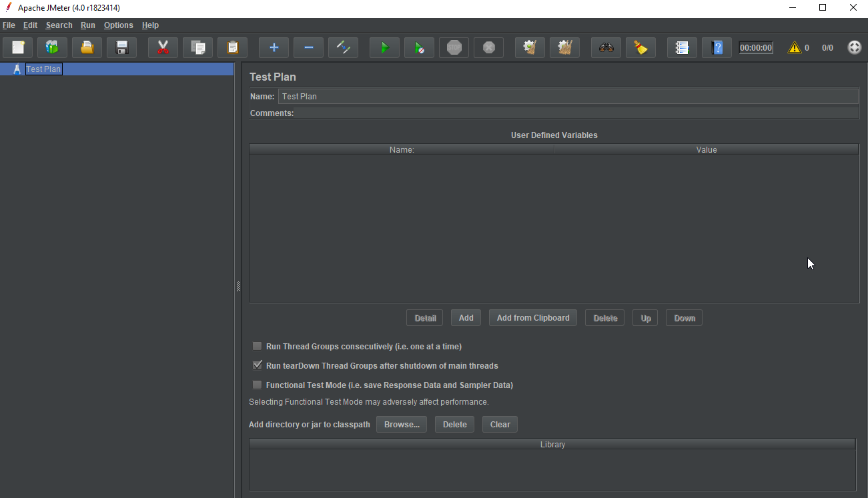Open the Options menu

coord(119,25)
